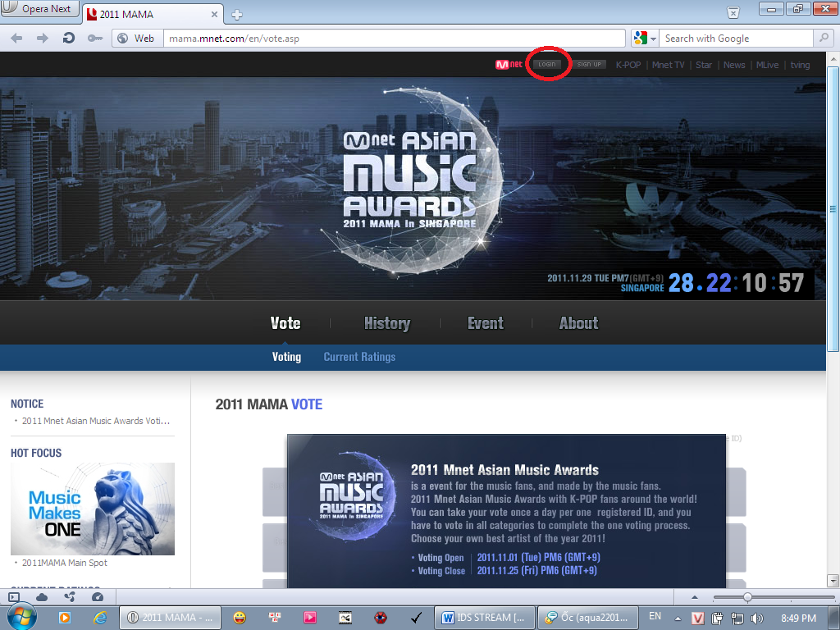The width and height of the screenshot is (840, 630).
Task: Launch Internet Explorer from taskbar
Action: pos(99,618)
